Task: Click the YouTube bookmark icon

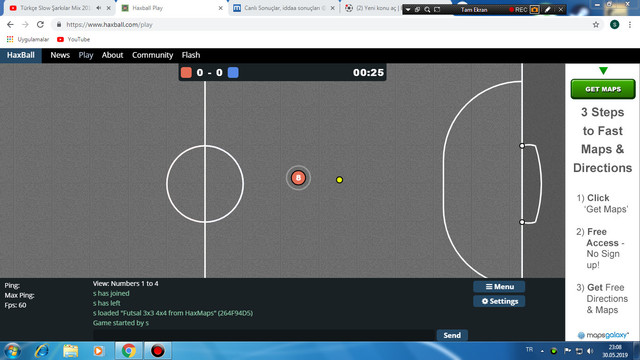Action: click(60, 39)
